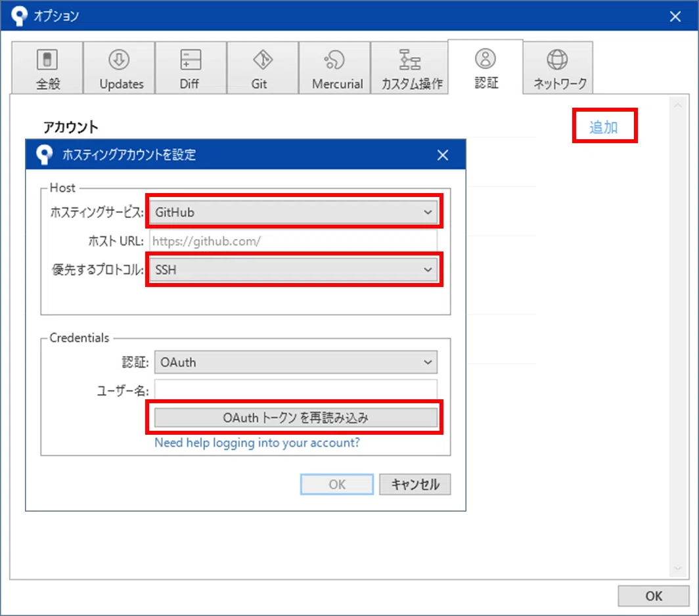This screenshot has height=616, width=699.
Task: Click OK in the hosting account dialog
Action: (x=337, y=484)
